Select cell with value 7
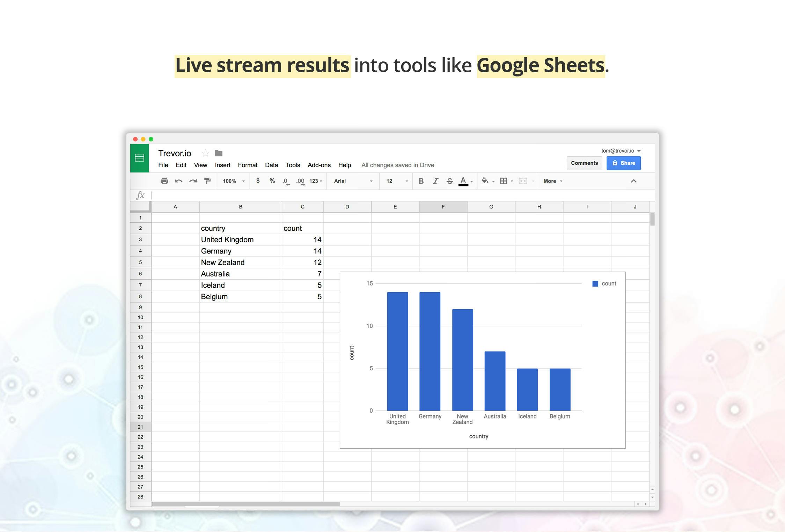This screenshot has width=785, height=532. [302, 274]
